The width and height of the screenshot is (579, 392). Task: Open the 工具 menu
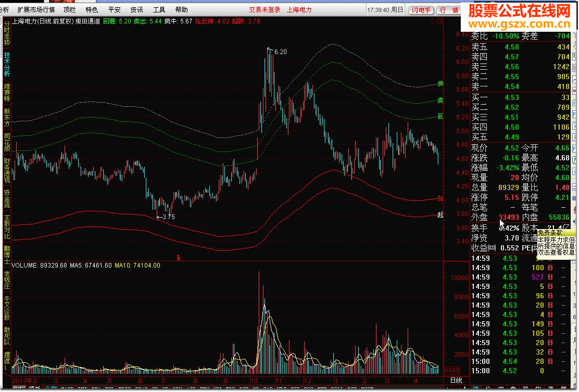point(159,9)
